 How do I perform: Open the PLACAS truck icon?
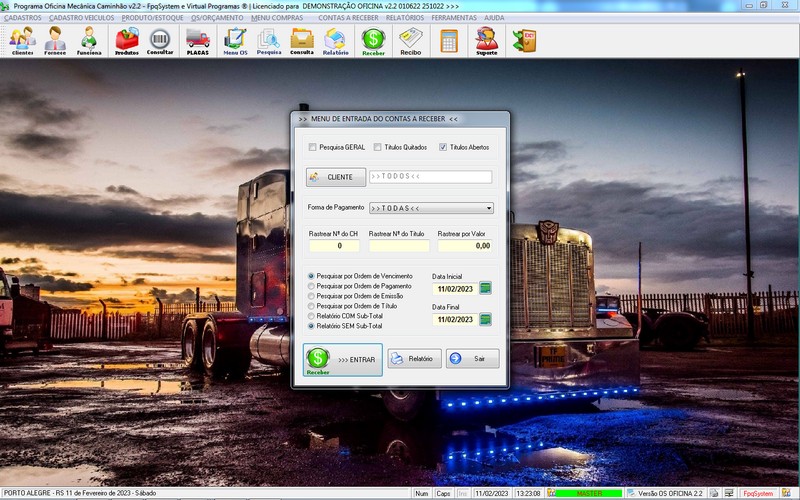coord(197,40)
